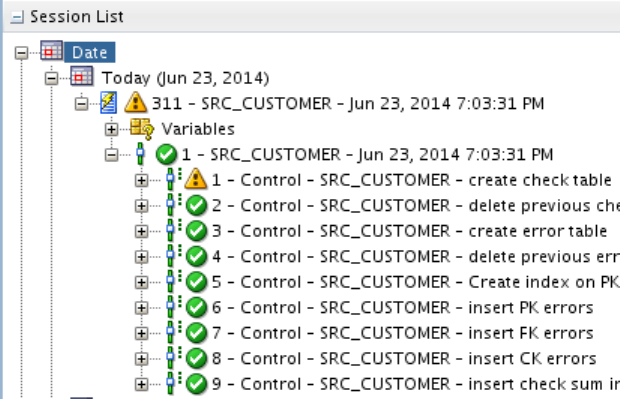This screenshot has height=399, width=620.
Task: Click green check icon of insert PK errors
Action: pyautogui.click(x=196, y=308)
